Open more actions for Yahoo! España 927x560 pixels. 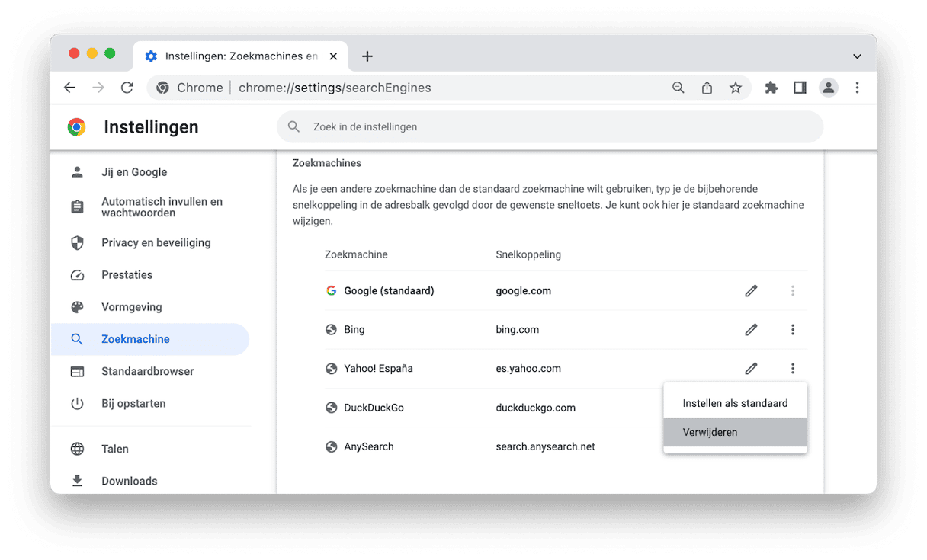click(x=793, y=369)
